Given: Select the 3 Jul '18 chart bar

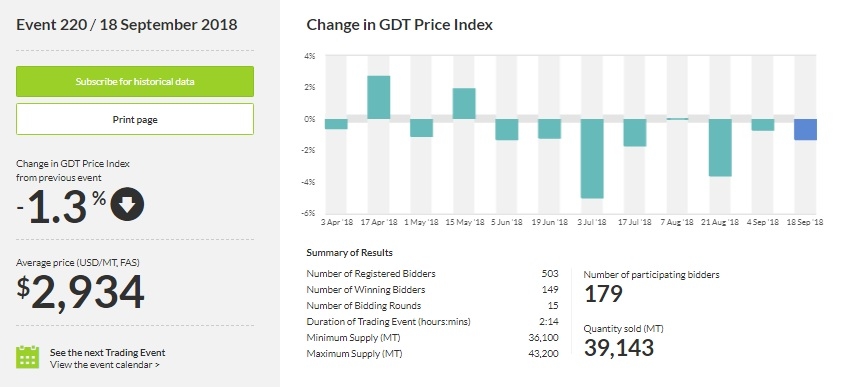Looking at the screenshot, I should click(592, 158).
